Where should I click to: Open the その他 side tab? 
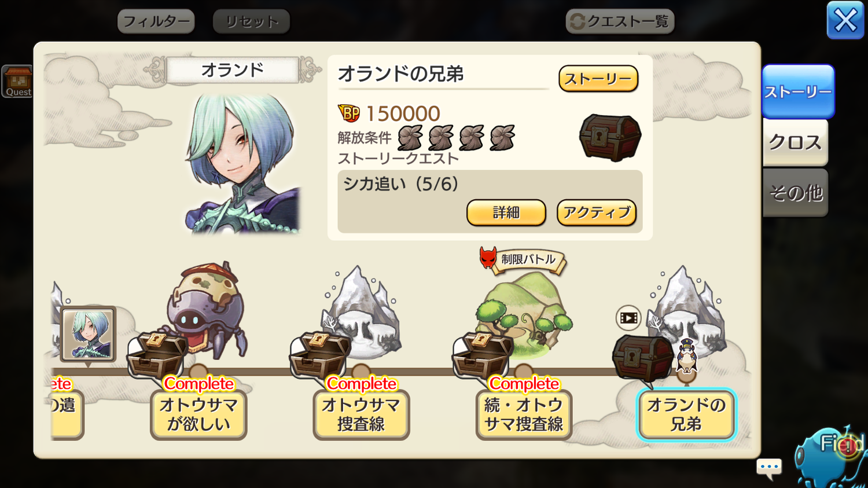coord(795,192)
